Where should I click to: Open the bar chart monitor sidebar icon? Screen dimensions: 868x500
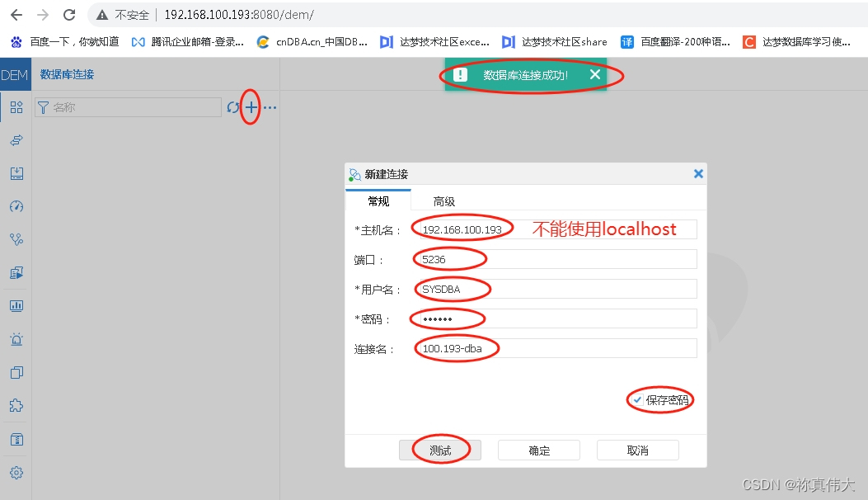[16, 306]
